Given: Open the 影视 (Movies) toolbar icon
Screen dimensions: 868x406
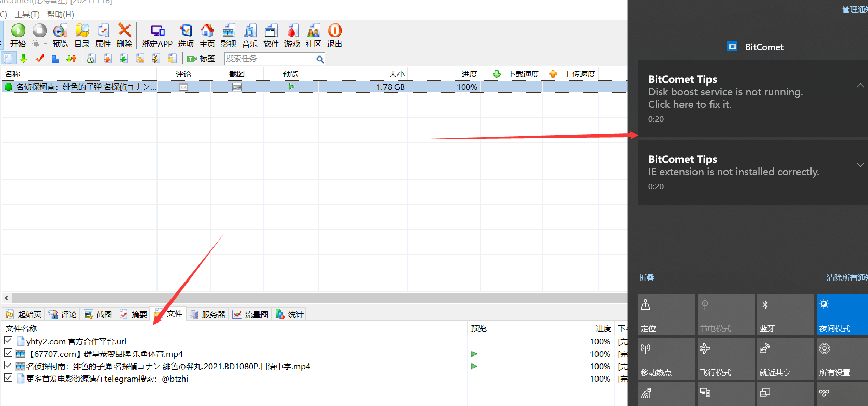Looking at the screenshot, I should click(229, 36).
